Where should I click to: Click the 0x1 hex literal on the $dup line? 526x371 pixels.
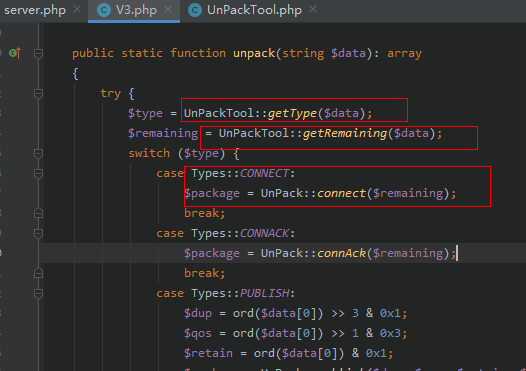tap(390, 313)
